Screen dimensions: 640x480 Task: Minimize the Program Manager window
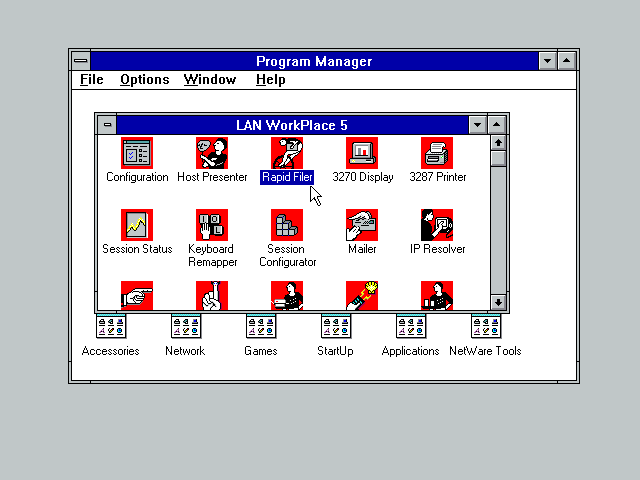[547, 61]
